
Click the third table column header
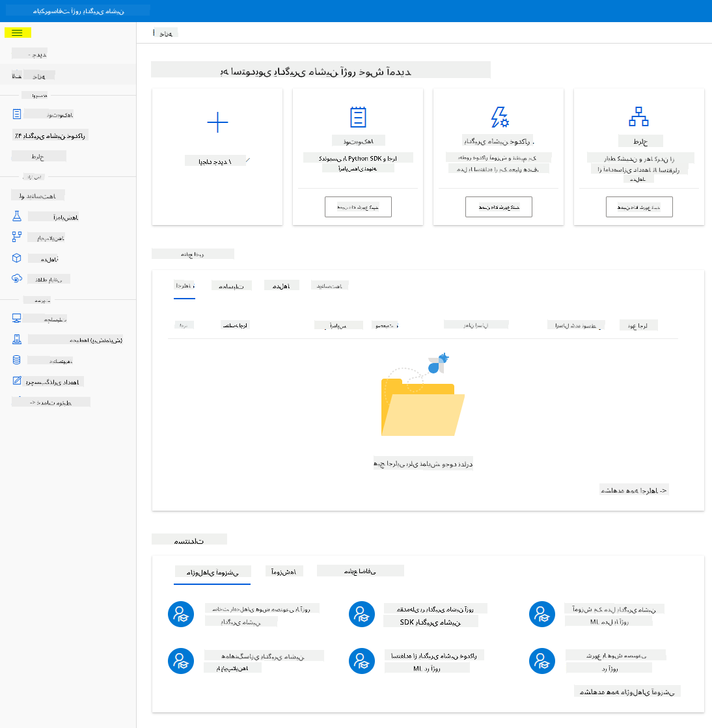pos(338,325)
